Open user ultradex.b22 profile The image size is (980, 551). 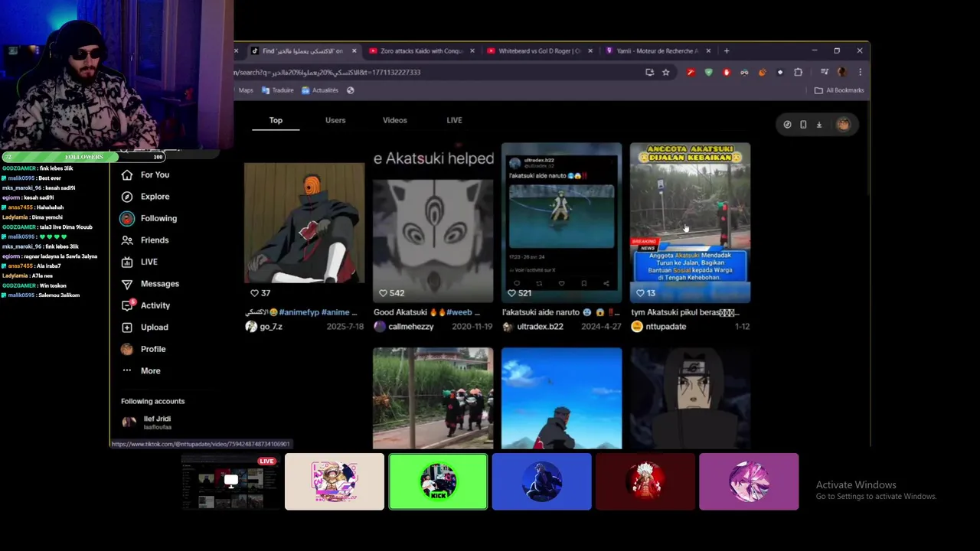(540, 327)
